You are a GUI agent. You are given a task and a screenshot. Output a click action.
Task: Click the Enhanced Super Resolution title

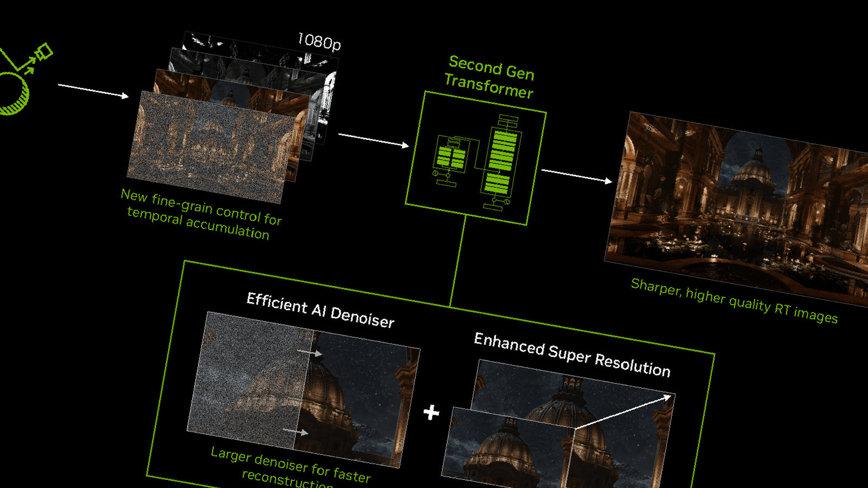572,355
